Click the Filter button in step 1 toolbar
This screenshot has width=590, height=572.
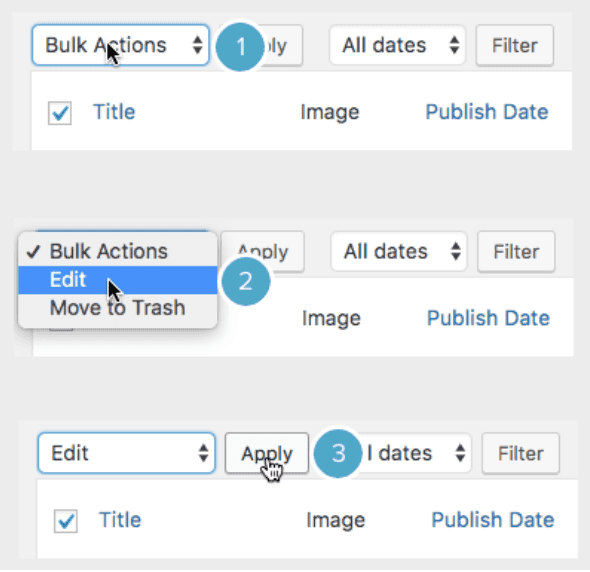click(x=515, y=46)
